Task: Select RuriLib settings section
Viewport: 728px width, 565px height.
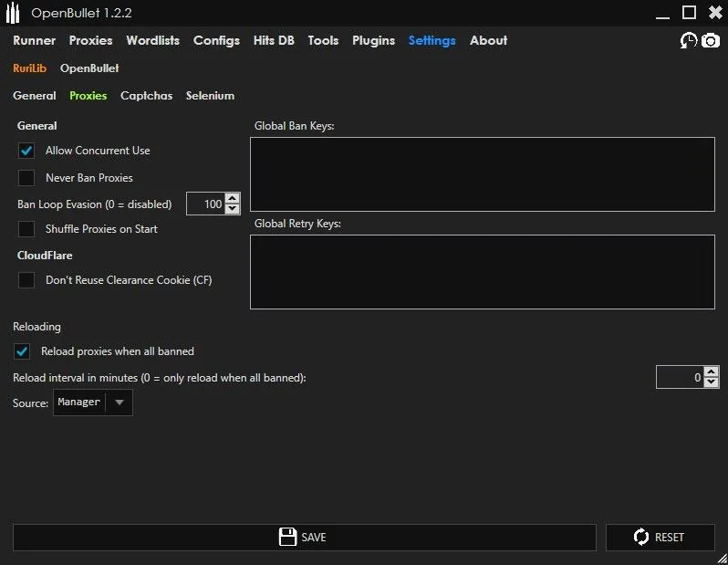Action: pos(30,68)
